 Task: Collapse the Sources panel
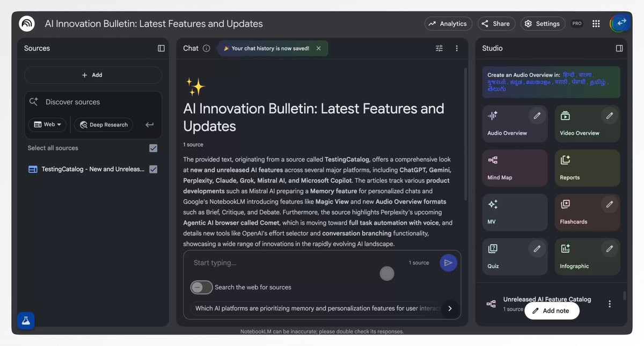click(x=161, y=48)
